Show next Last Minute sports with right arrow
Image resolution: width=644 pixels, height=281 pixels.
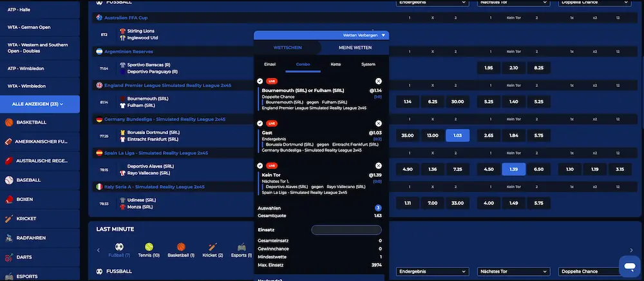click(631, 250)
